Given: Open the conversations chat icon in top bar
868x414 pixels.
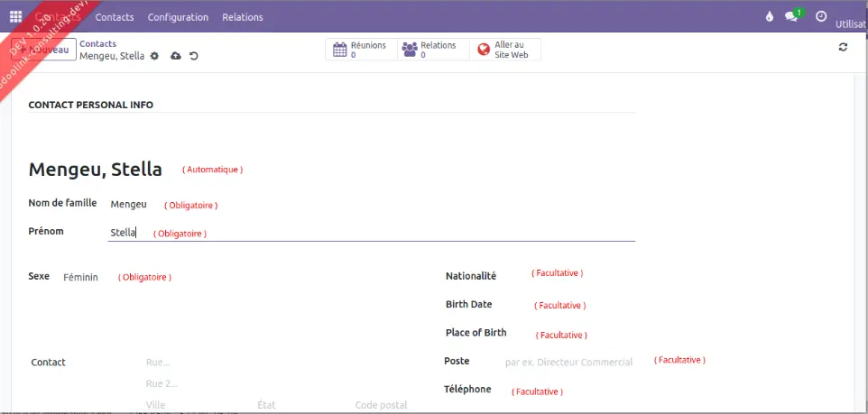Looking at the screenshot, I should (x=792, y=16).
